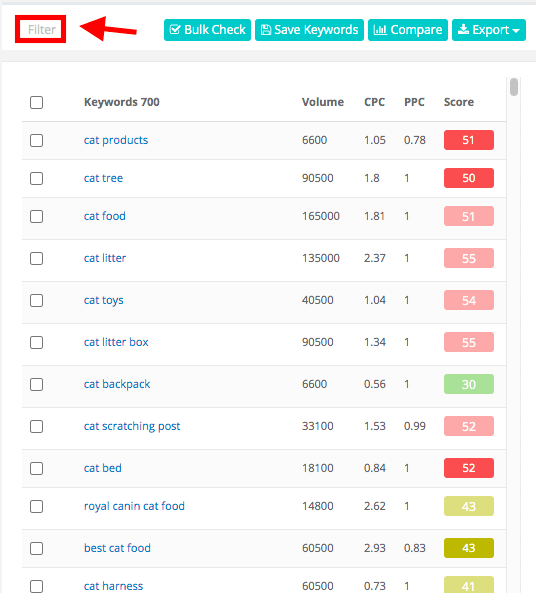Viewport: 536px width, 593px height.
Task: Open the royal canin cat food link
Action: tap(134, 506)
